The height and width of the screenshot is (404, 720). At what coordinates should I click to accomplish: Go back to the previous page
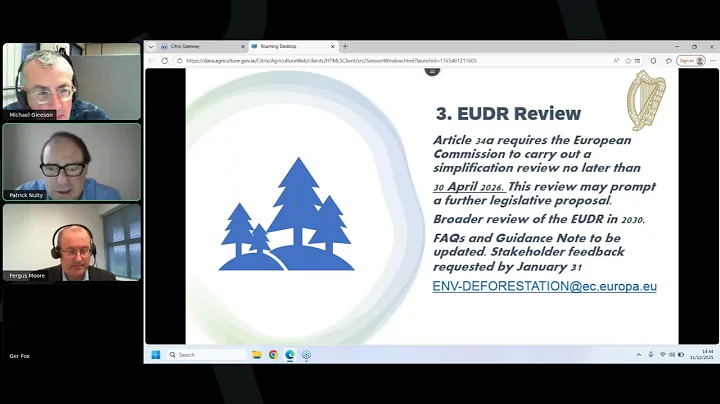pyautogui.click(x=151, y=61)
